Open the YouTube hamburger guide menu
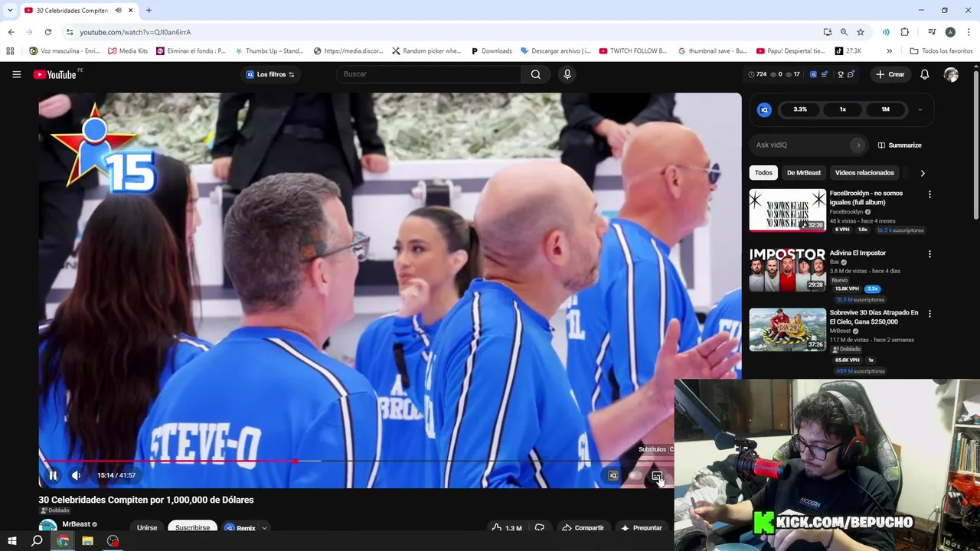Screen dimensions: 980x551 16,74
